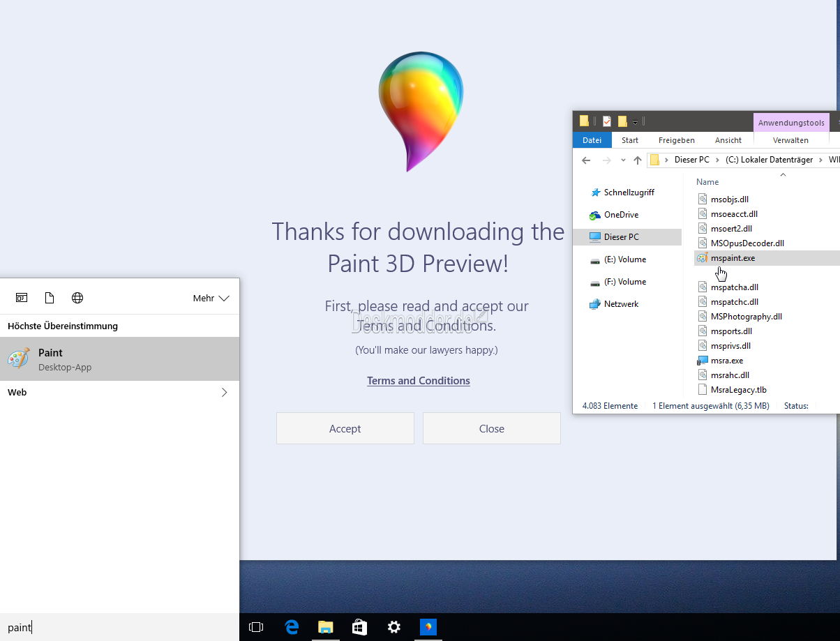
Task: Click the OneDrive cloud icon in navigation pane
Action: (x=594, y=215)
